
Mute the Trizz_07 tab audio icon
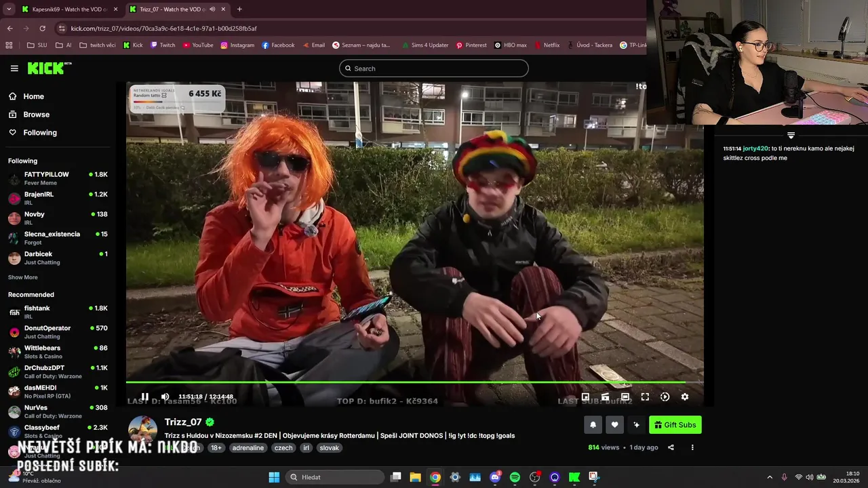click(x=213, y=9)
